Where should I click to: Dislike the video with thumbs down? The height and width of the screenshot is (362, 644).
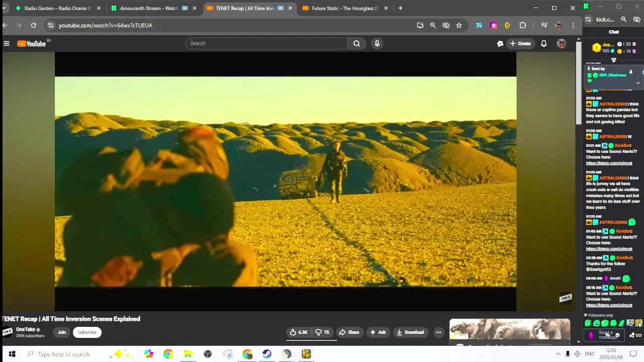click(323, 332)
